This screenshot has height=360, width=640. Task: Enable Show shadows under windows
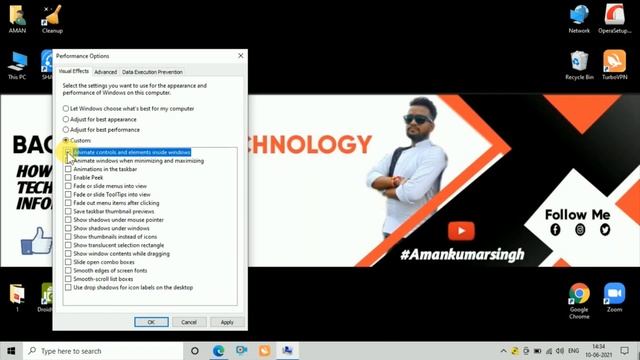[x=68, y=228]
